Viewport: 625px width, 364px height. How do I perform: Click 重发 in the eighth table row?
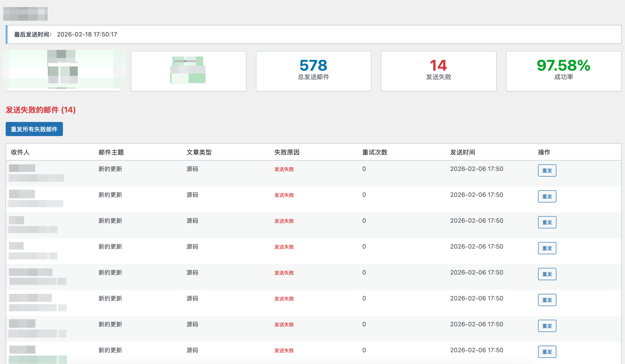[x=547, y=352]
